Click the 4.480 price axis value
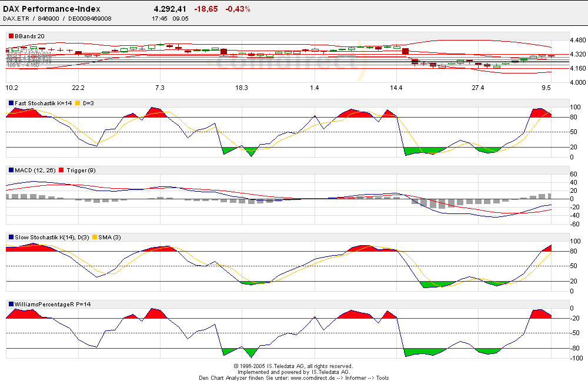 (578, 41)
